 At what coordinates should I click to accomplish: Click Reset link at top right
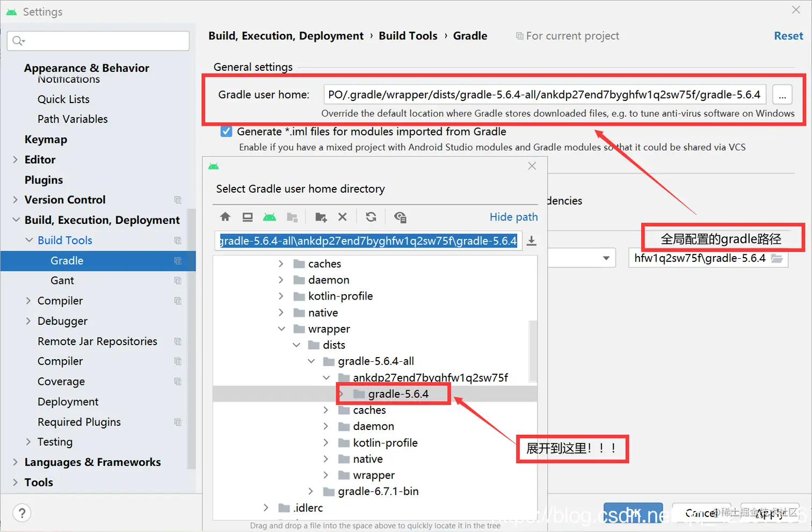[x=788, y=36]
